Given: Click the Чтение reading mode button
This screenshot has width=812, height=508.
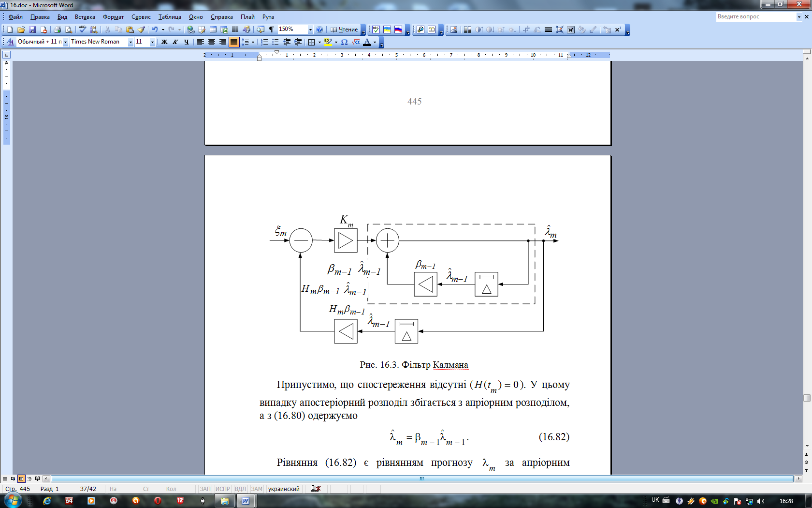Looking at the screenshot, I should 344,30.
